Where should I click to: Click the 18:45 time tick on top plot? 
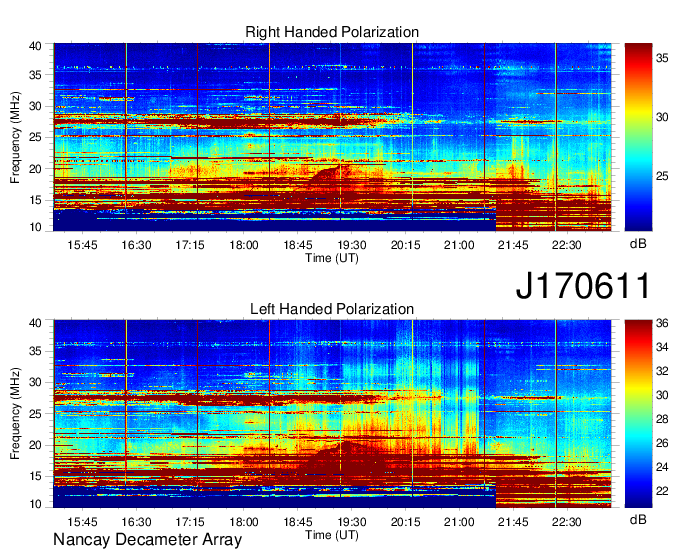click(x=298, y=245)
